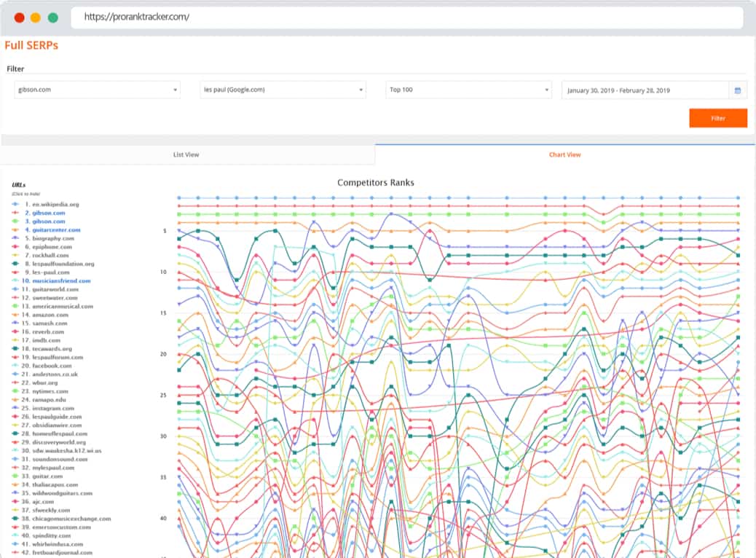Hide the reverb.com competitor line
The height and width of the screenshot is (558, 756).
pos(48,332)
